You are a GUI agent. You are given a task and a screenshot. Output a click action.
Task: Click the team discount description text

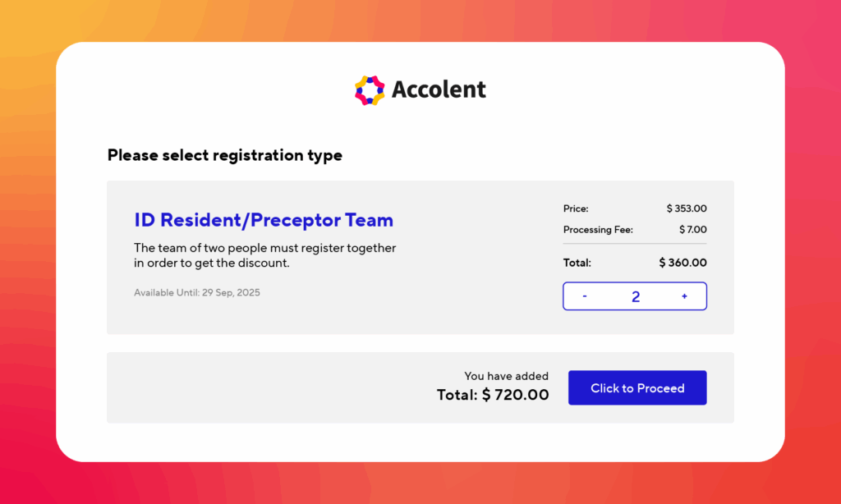point(264,255)
